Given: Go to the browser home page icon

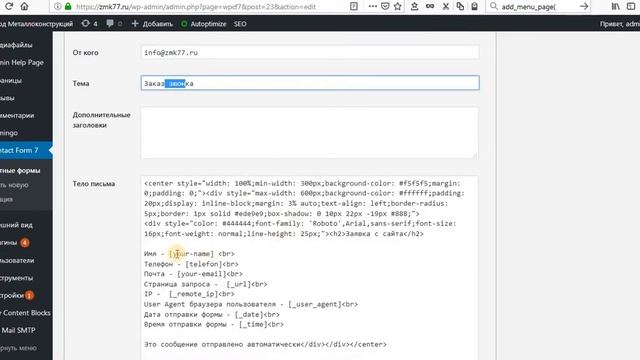Looking at the screenshot, I should [24, 6].
